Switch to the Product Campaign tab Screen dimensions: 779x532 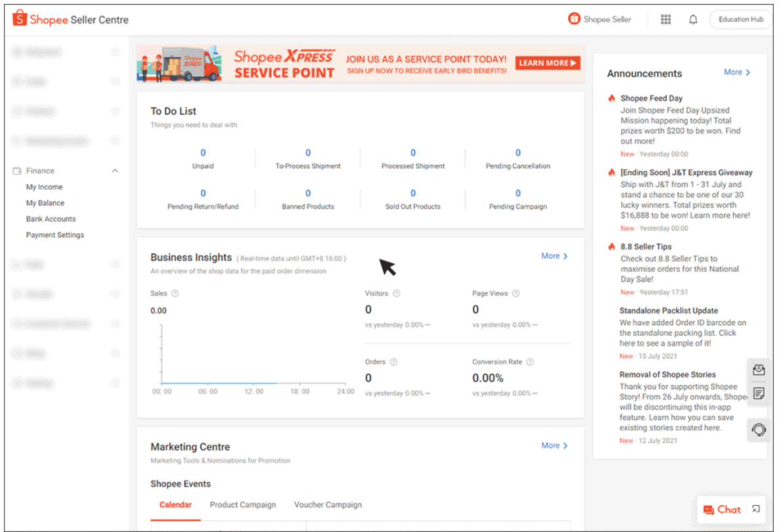[243, 504]
